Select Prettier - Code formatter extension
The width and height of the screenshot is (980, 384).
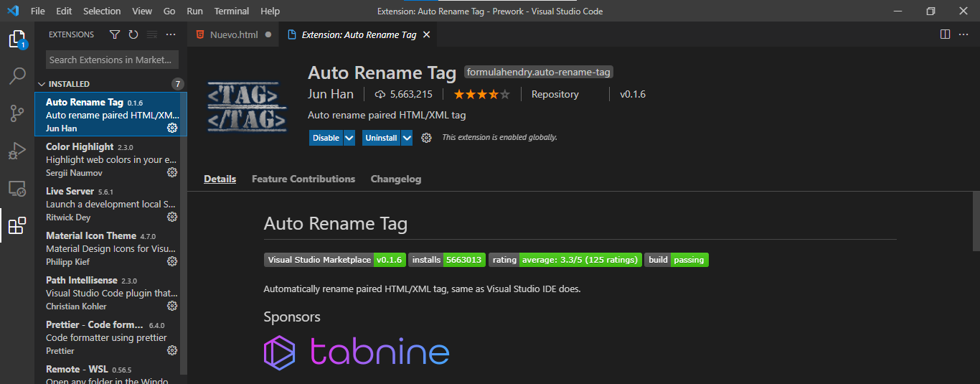pos(110,337)
